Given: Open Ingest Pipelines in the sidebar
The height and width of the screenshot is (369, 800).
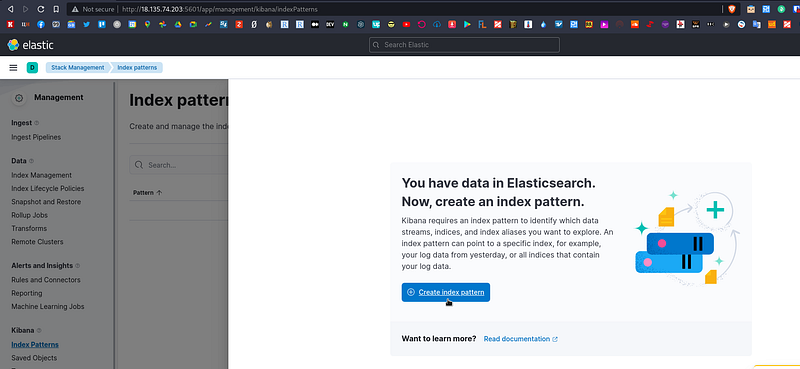Looking at the screenshot, I should pos(36,137).
